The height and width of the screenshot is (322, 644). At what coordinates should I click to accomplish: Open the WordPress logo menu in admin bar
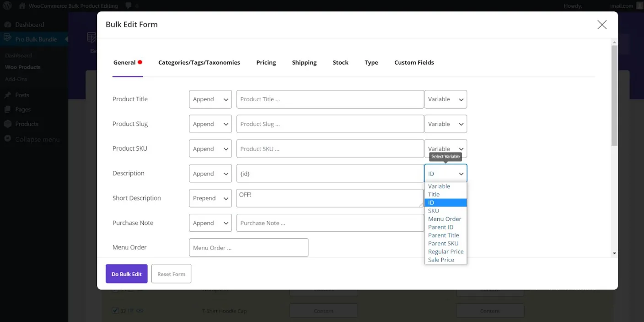click(x=7, y=5)
